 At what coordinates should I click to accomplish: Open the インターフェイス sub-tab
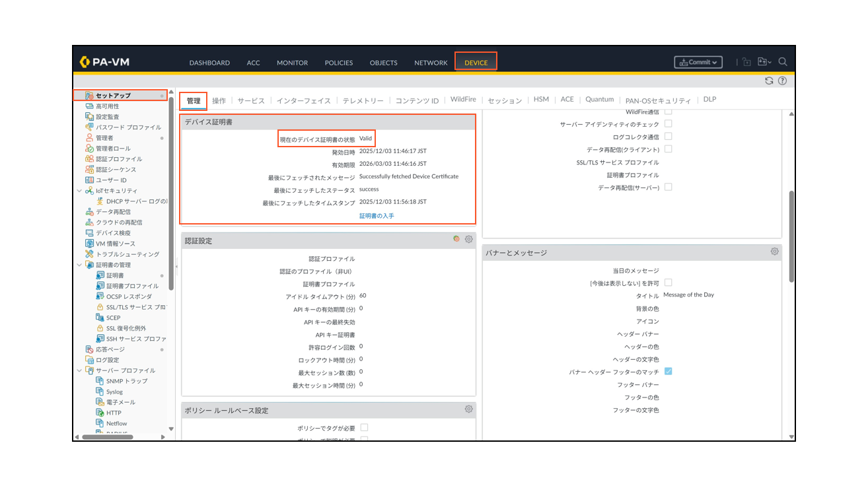303,100
